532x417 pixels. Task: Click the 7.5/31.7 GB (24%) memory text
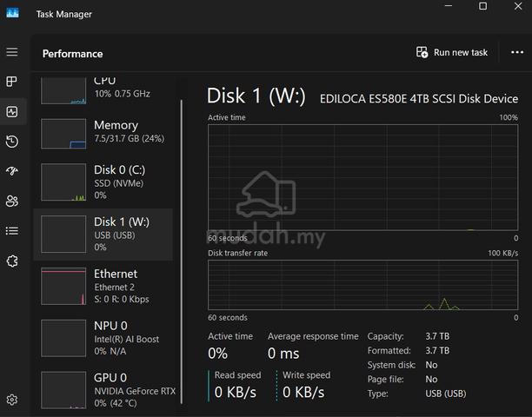point(129,138)
